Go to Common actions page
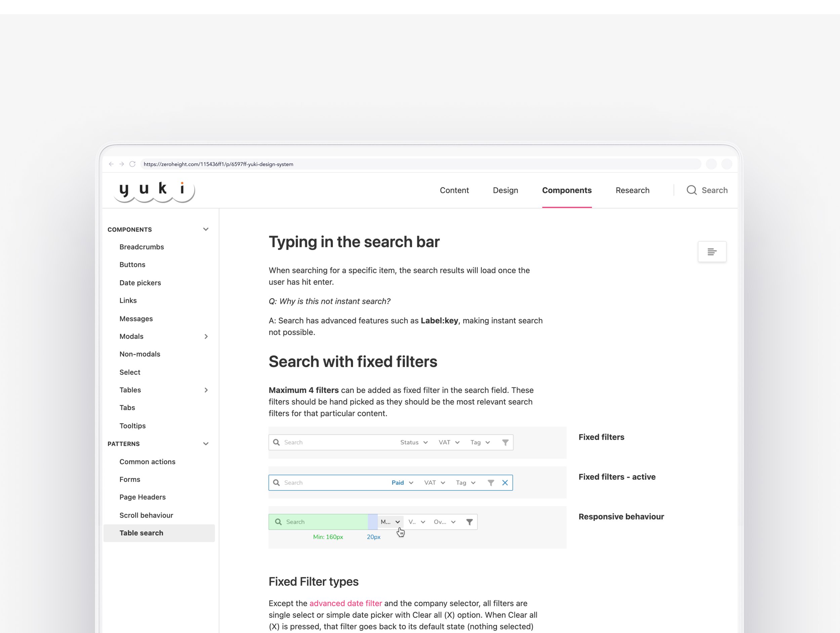 point(148,462)
